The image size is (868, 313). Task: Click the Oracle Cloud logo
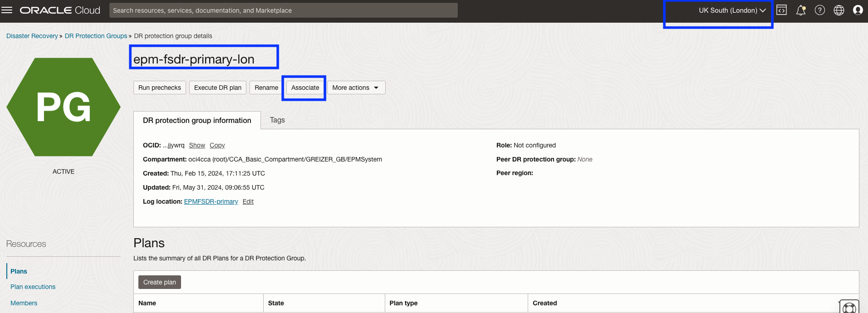pyautogui.click(x=60, y=10)
